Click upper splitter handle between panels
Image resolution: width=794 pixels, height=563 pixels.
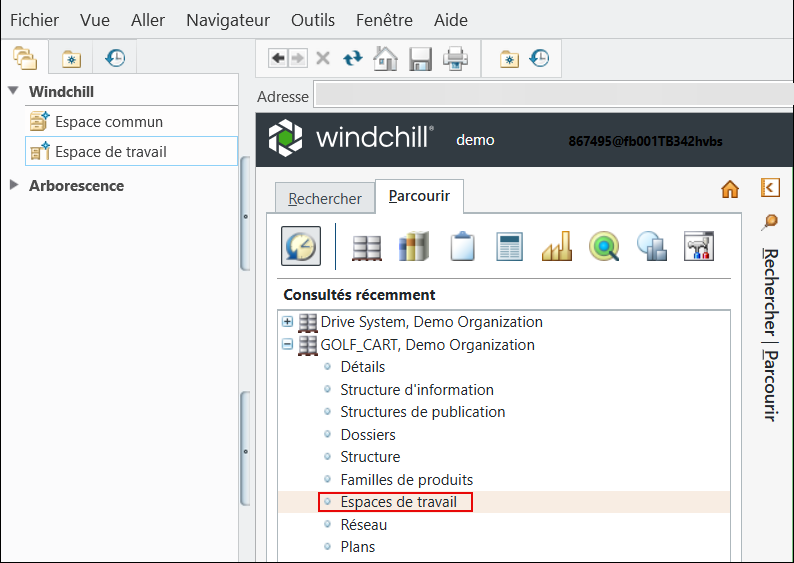point(245,214)
